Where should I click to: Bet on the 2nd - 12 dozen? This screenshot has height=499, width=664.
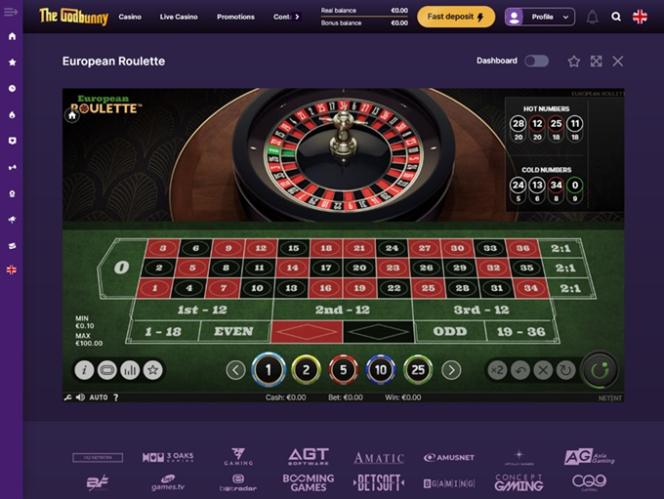(x=342, y=310)
